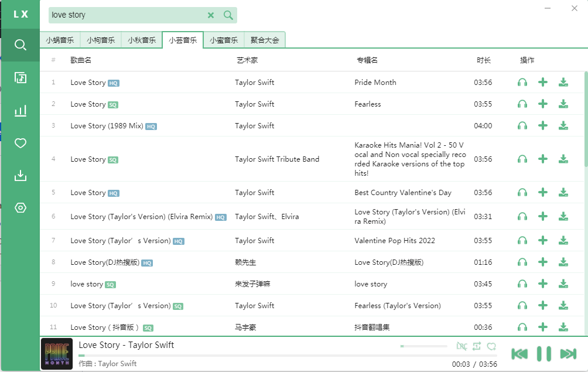Favorite the currently playing song
Screen dimensions: 588x372
(x=491, y=346)
